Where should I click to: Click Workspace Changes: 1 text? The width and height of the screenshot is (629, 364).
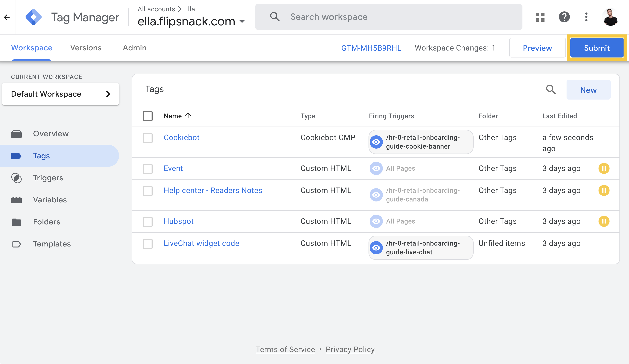[x=455, y=48]
